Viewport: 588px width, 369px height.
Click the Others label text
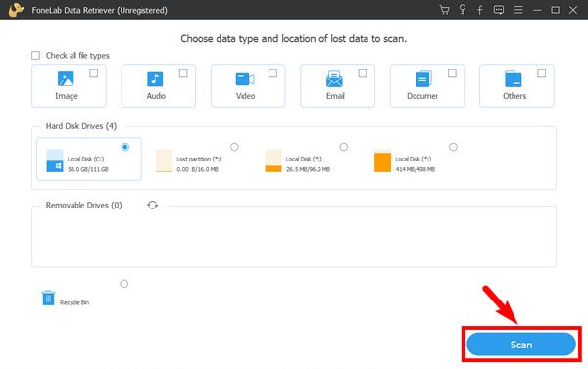point(514,96)
